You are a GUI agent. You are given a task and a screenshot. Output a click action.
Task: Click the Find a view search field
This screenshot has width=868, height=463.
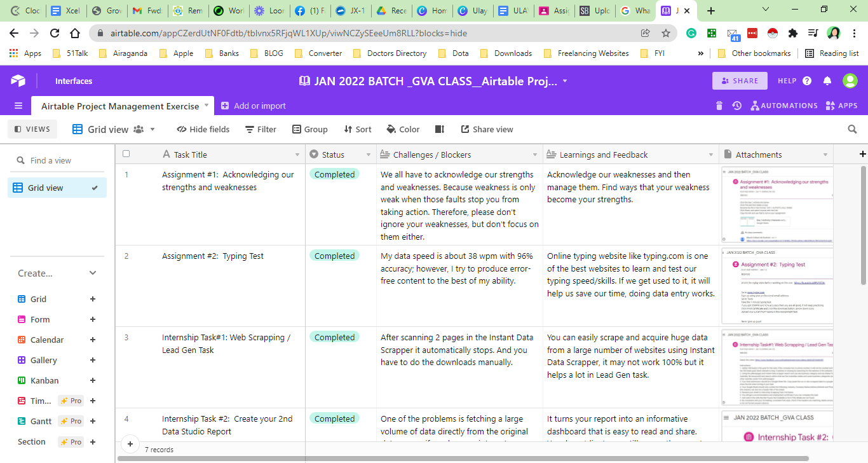[x=57, y=161]
